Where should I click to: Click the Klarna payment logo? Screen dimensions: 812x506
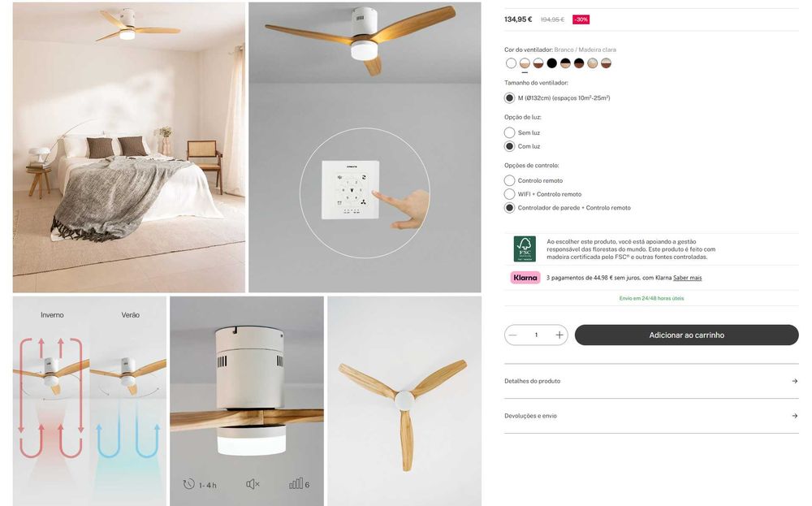tap(525, 278)
